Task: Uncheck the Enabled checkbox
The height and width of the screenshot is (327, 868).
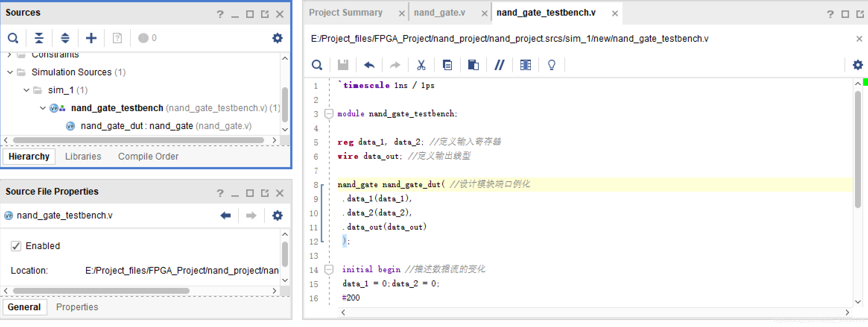Action: [x=16, y=246]
